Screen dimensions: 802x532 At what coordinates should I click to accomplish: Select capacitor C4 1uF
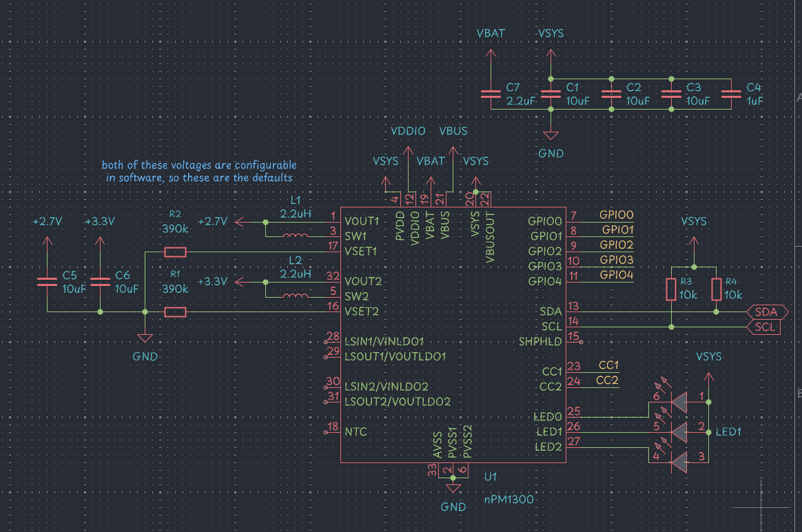732,94
